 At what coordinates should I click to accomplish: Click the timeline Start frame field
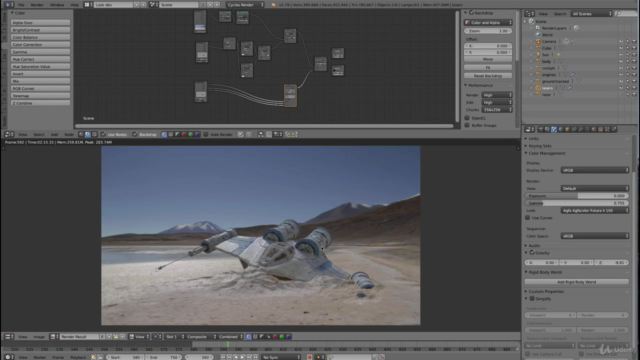pos(125,357)
